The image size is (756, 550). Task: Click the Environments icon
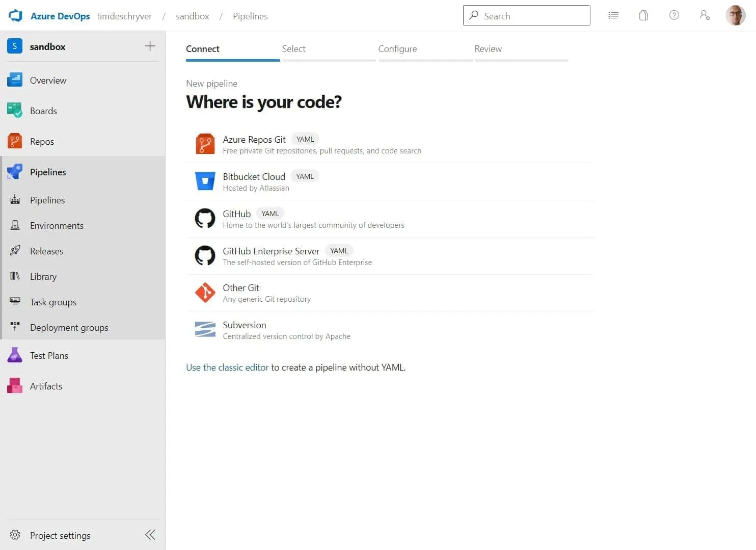(x=15, y=225)
